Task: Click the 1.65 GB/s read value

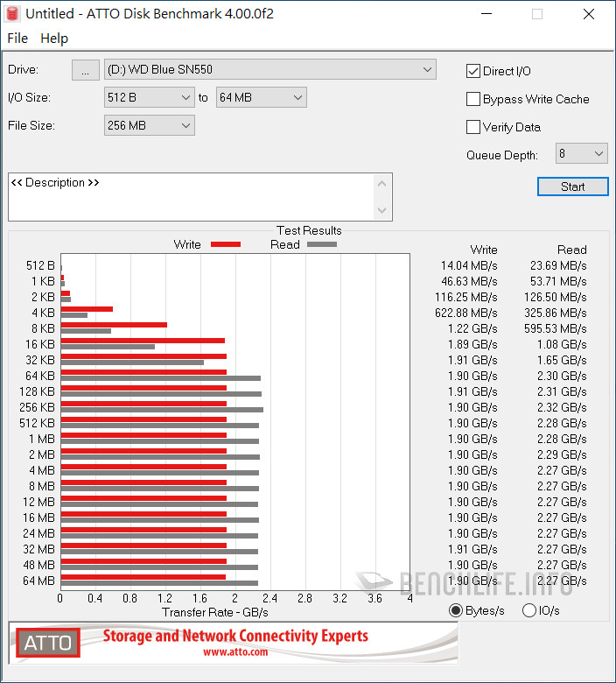Action: (562, 360)
